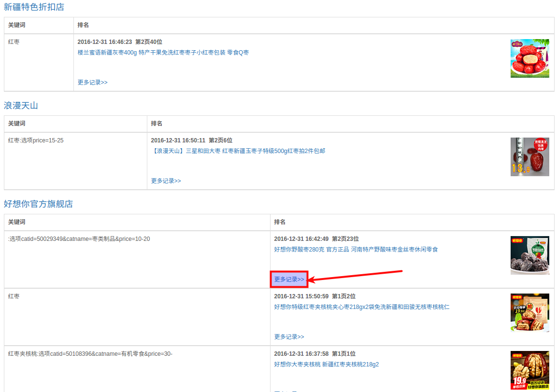Click 关键词 header in 新疆特色折扣店 table

click(x=17, y=25)
